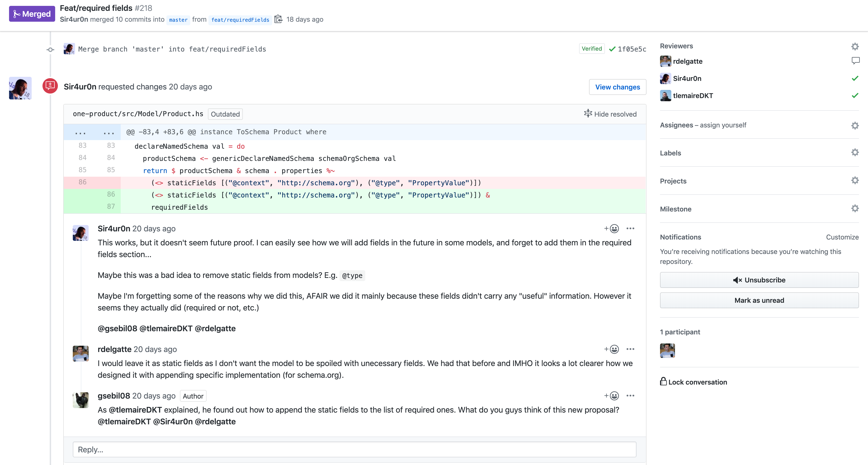
Task: Open the Assignees gear settings
Action: coord(854,125)
